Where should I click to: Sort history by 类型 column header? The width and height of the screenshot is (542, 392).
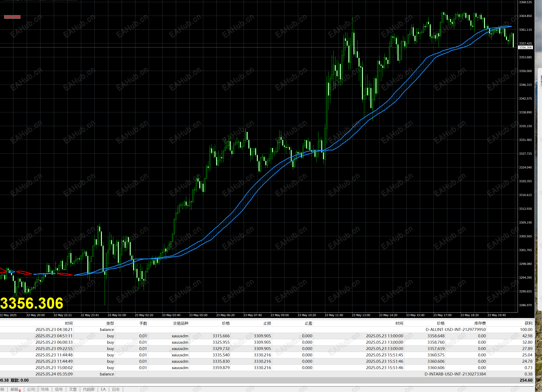tap(110, 323)
